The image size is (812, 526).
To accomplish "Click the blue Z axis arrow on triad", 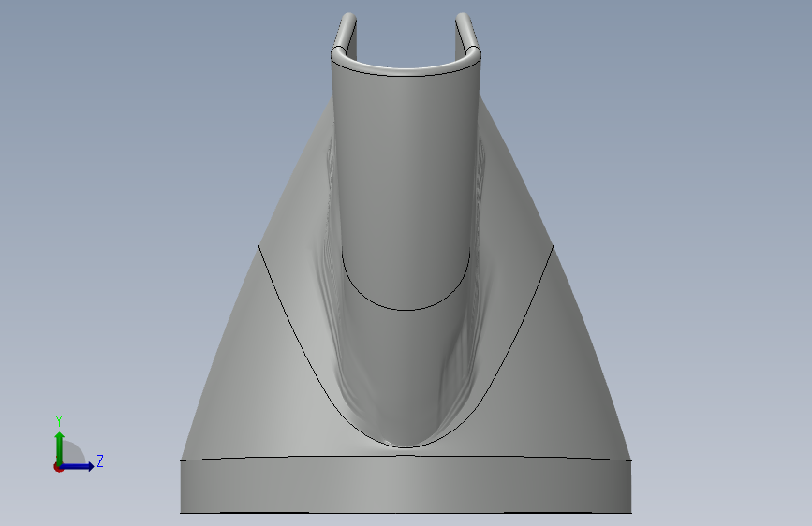I will tap(78, 466).
